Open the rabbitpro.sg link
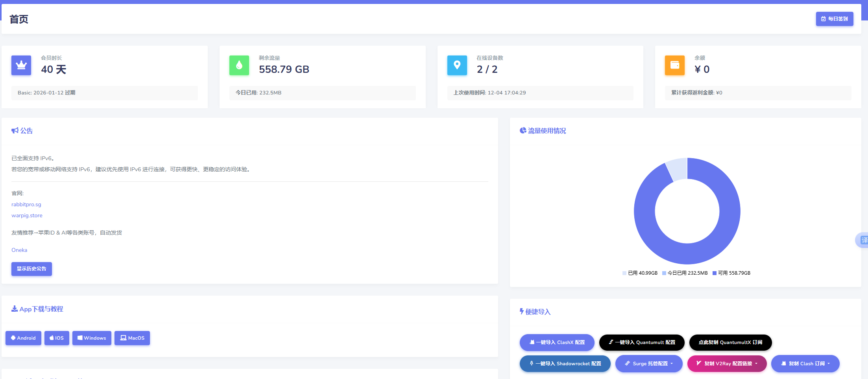 coord(26,205)
